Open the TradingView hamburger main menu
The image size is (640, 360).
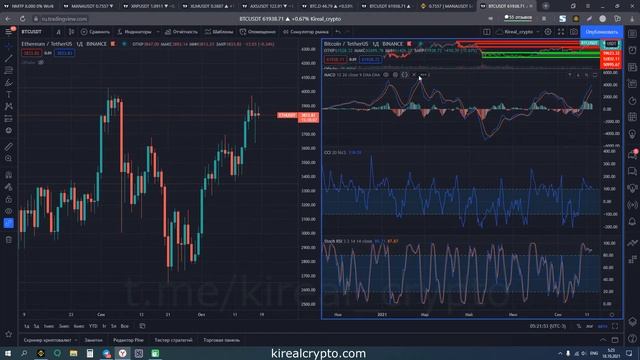pyautogui.click(x=9, y=32)
